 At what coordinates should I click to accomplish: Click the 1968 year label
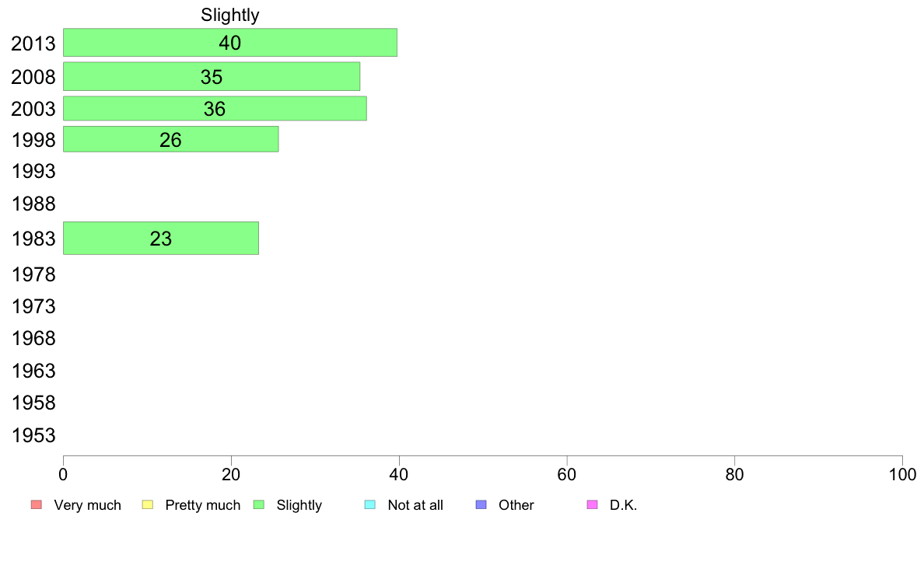[x=33, y=339]
